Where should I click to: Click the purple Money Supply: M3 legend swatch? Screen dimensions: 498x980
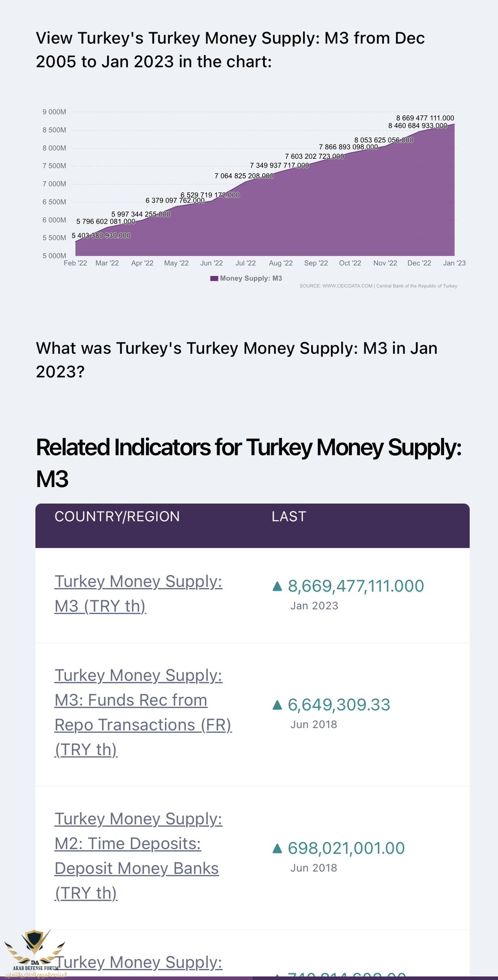(214, 278)
